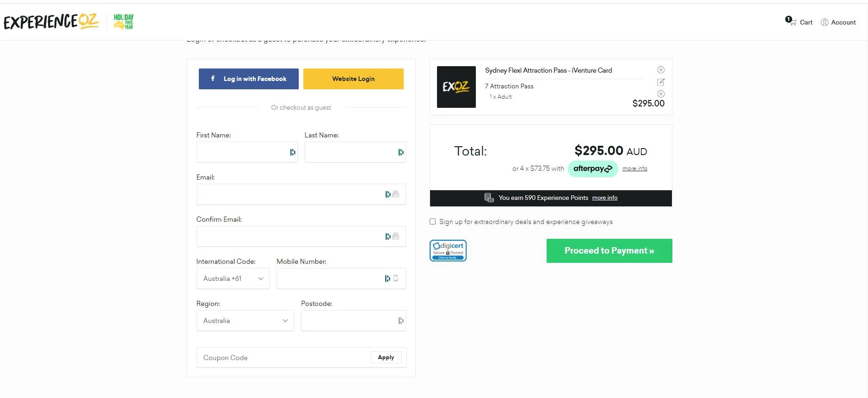Focus the First Name field
Viewport: 868px width, 398px height.
tap(241, 152)
